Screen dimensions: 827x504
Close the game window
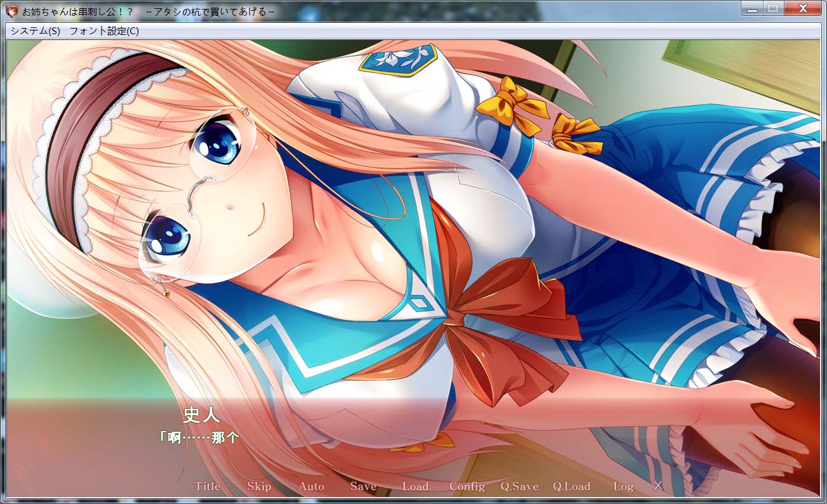pos(802,8)
